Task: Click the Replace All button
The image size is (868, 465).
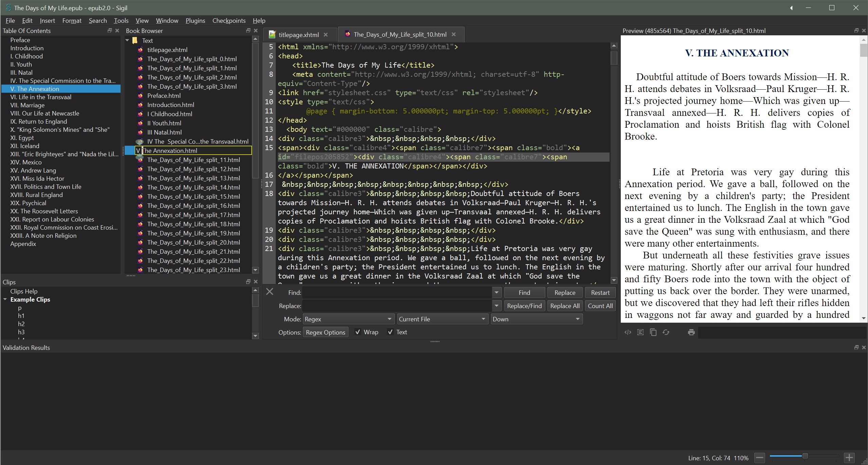Action: [x=564, y=306]
